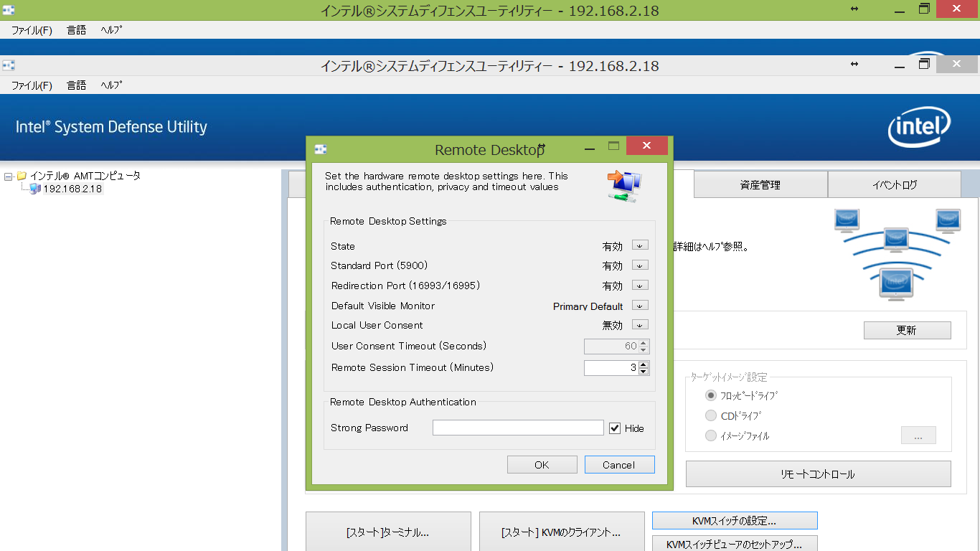The height and width of the screenshot is (551, 980).
Task: Click the リモートコントロール button
Action: pyautogui.click(x=818, y=474)
